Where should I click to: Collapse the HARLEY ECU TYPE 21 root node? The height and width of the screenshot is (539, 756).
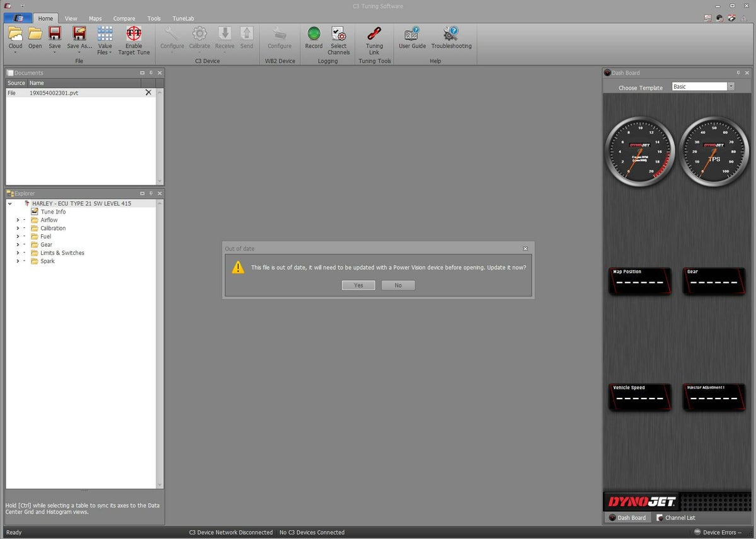[x=10, y=204]
